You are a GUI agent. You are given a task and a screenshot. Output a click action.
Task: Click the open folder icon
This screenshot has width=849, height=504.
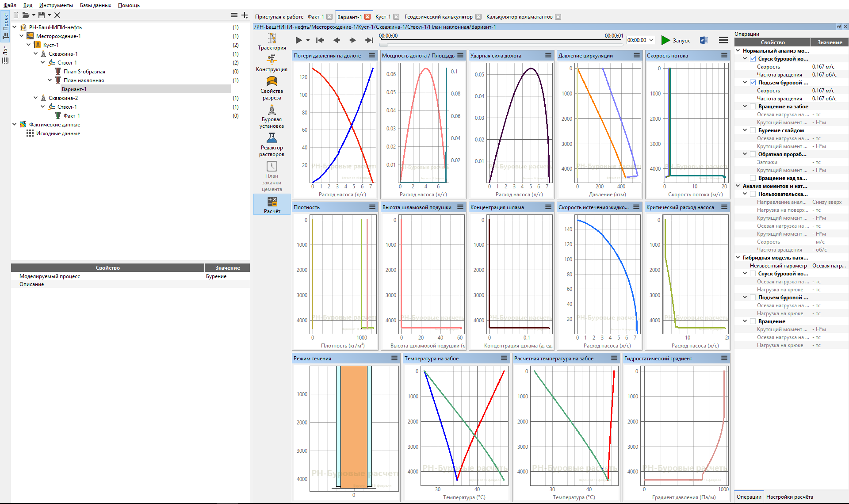pyautogui.click(x=26, y=15)
